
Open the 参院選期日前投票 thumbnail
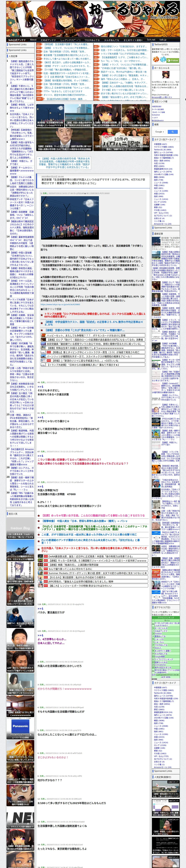click(107, 116)
